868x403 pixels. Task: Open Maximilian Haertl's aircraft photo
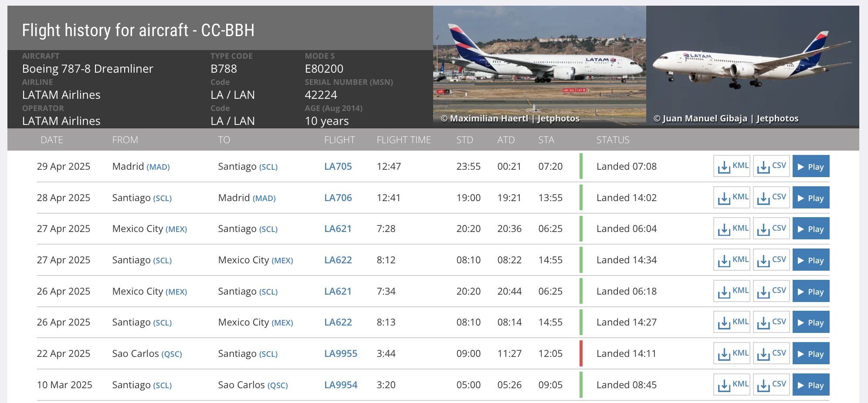(x=539, y=65)
